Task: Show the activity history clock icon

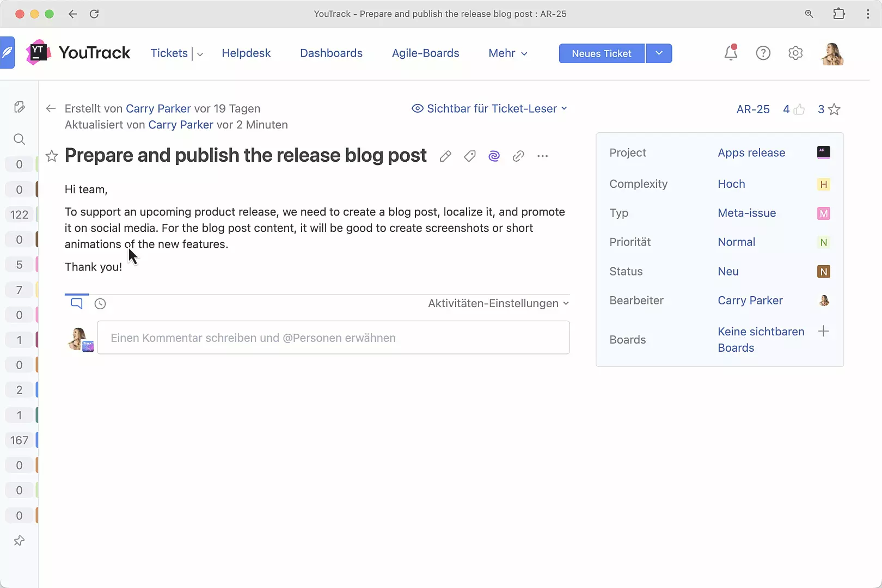Action: pyautogui.click(x=100, y=304)
